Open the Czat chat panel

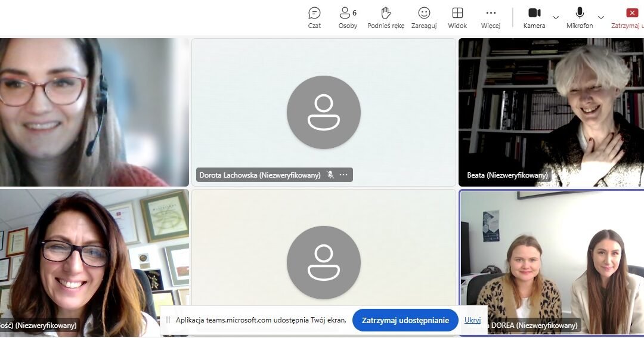tap(314, 18)
